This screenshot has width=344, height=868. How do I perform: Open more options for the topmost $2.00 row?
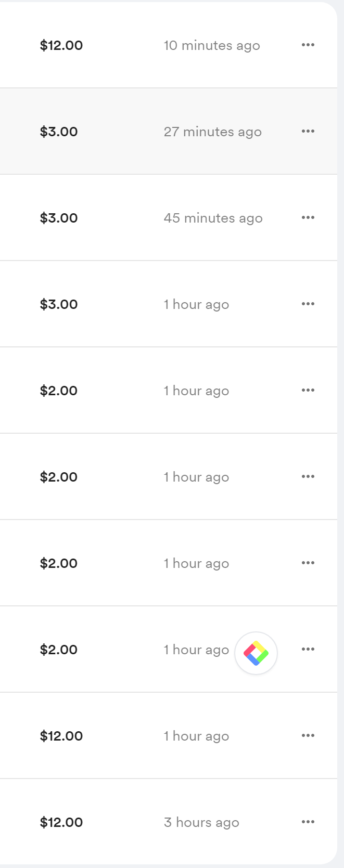pyautogui.click(x=308, y=391)
